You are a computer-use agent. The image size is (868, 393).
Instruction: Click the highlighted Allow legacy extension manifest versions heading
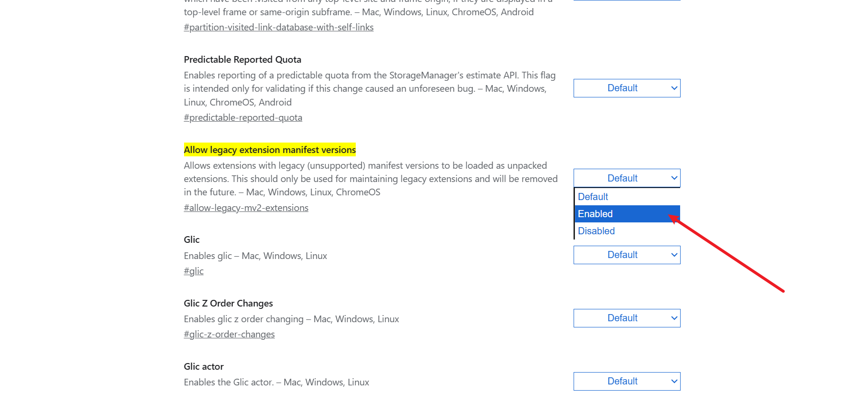270,150
